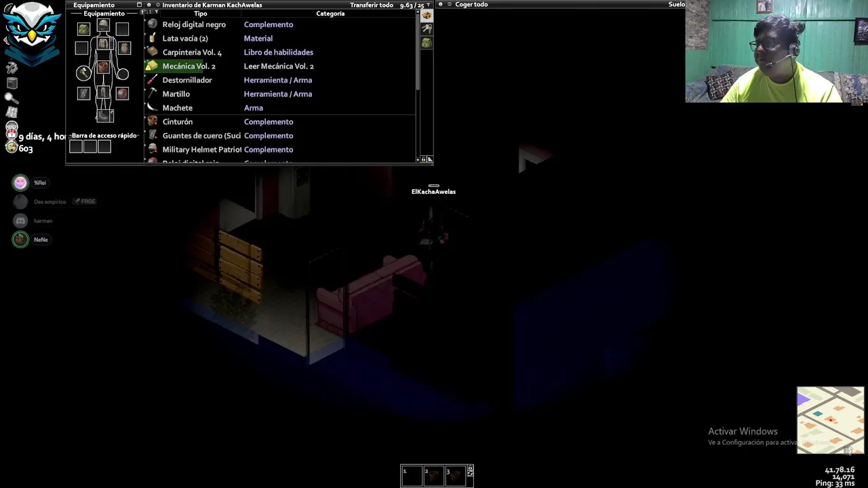Select the leather gloves equipment slot
This screenshot has height=488, width=868.
[83, 94]
